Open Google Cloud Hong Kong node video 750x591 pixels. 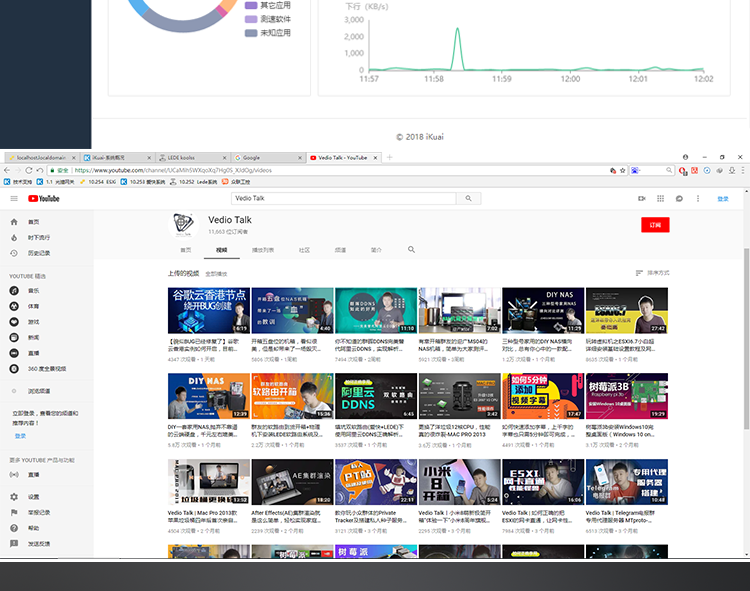tap(209, 310)
